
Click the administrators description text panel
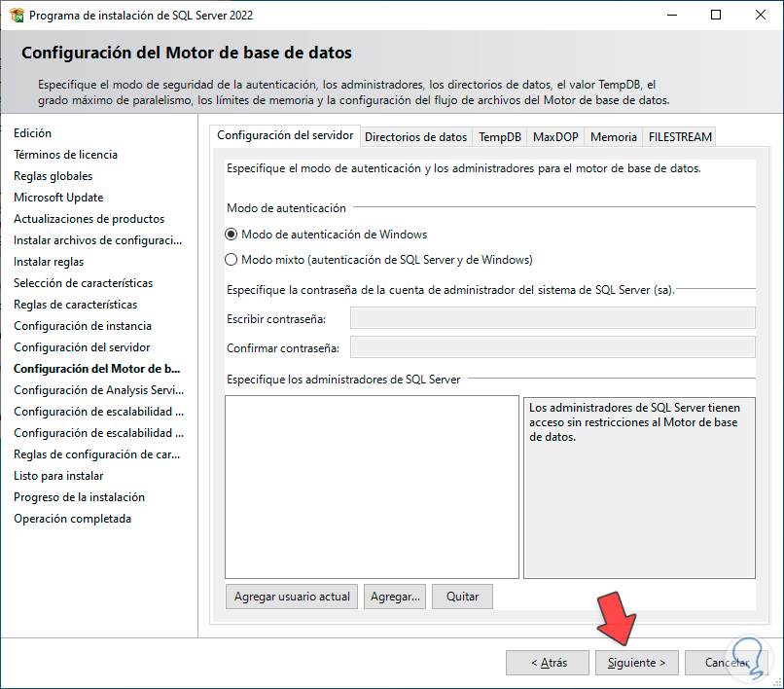click(x=639, y=488)
